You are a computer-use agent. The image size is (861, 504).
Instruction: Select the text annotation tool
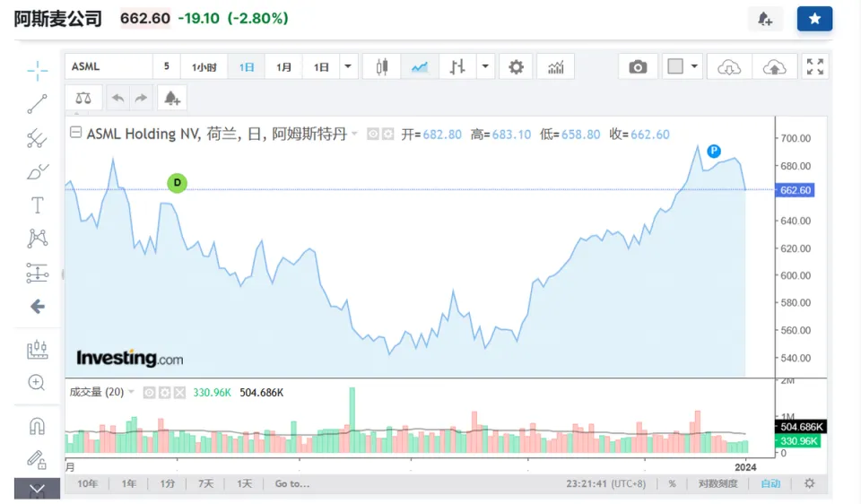37,205
